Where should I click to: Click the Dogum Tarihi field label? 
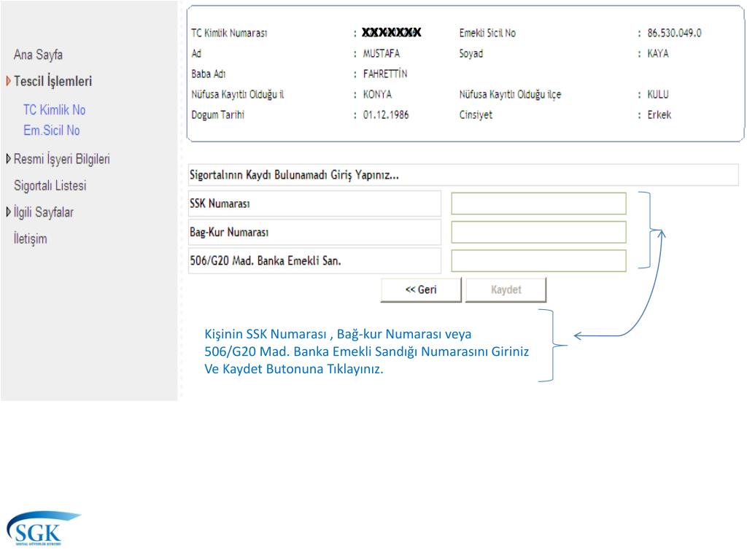point(217,114)
